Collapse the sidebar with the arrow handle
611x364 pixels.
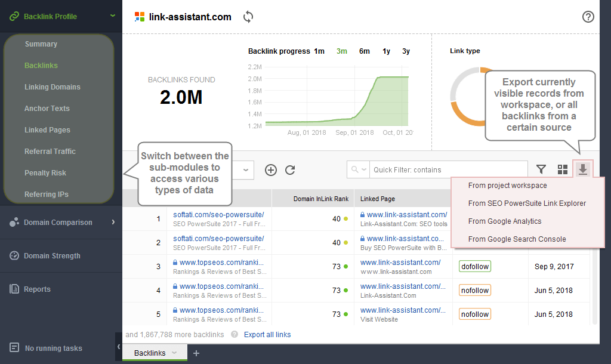pyautogui.click(x=119, y=347)
